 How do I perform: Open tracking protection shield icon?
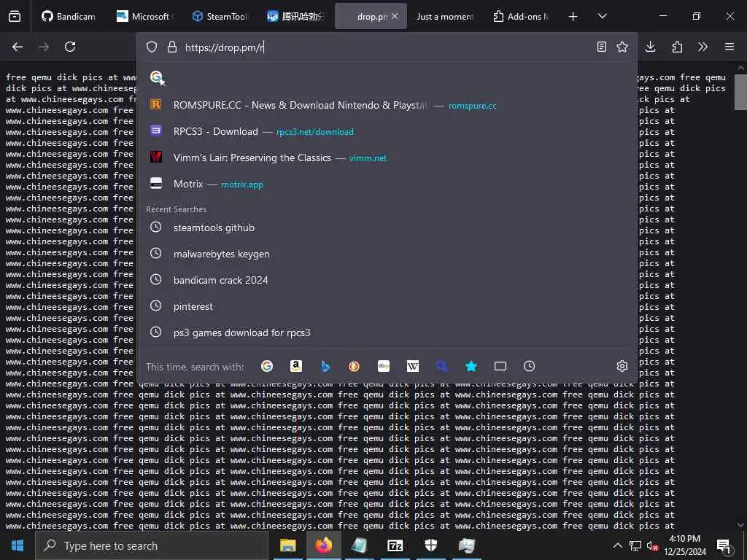[152, 47]
